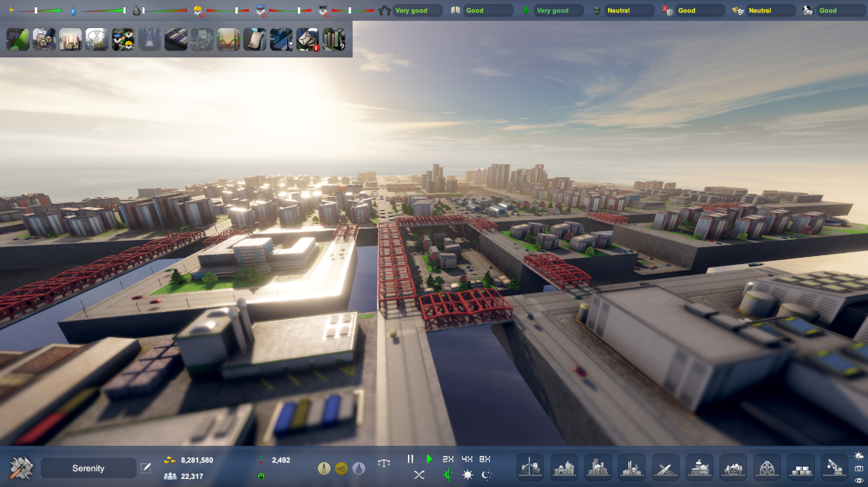This screenshot has height=487, width=868.
Task: Click the housing 'Very good' status
Action: [417, 10]
